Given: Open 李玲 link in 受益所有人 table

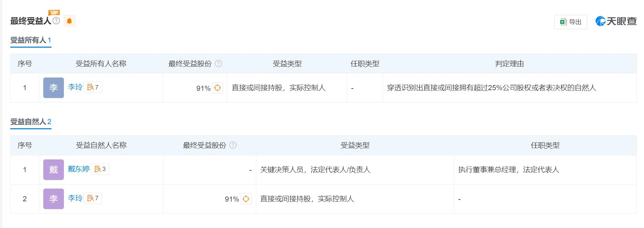Looking at the screenshot, I should (x=75, y=87).
